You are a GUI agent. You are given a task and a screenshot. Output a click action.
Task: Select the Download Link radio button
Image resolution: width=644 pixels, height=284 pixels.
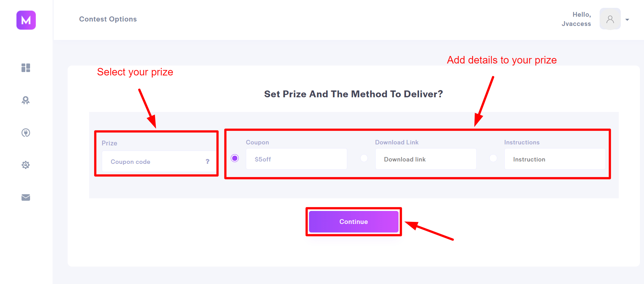(364, 158)
